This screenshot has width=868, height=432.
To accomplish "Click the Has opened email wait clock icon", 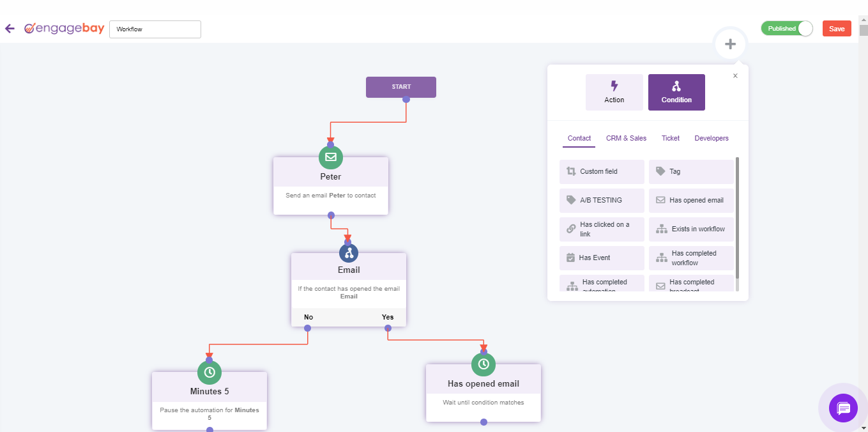I will [483, 364].
